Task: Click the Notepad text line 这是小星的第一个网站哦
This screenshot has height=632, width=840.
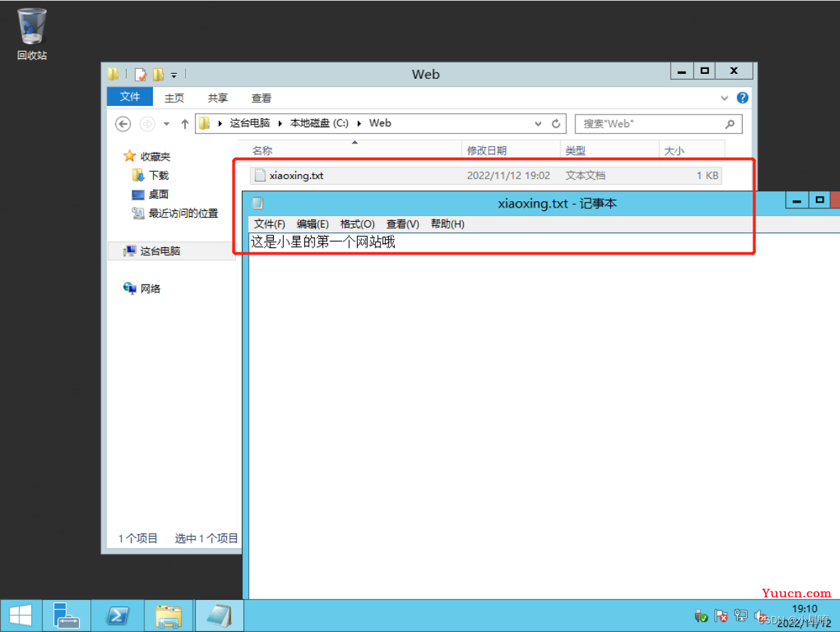Action: (323, 242)
